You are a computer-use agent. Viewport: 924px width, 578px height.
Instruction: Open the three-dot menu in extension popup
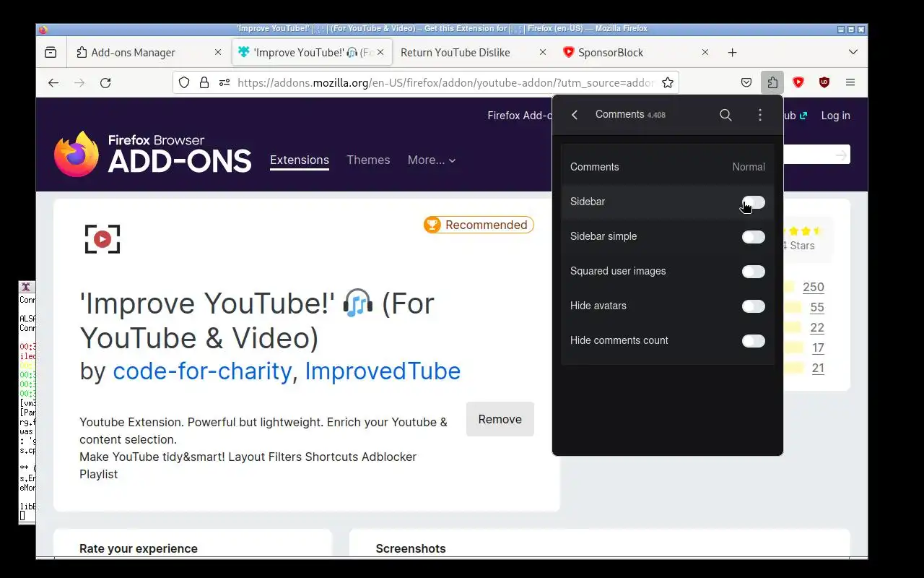click(x=759, y=115)
